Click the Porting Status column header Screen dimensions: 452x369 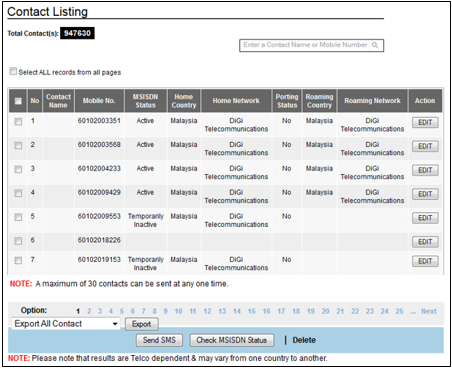(287, 101)
